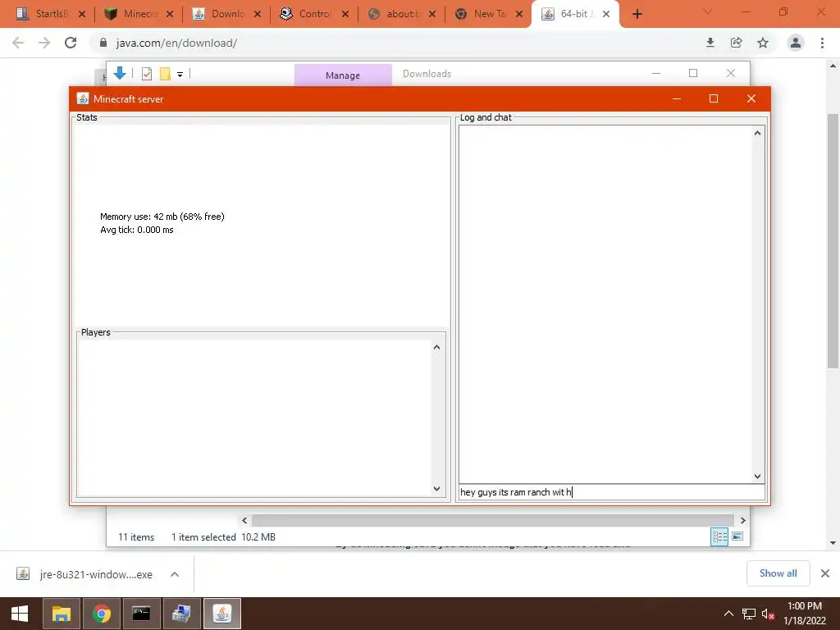The width and height of the screenshot is (840, 630).
Task: Switch to the New Tab browser tab
Action: tap(481, 14)
